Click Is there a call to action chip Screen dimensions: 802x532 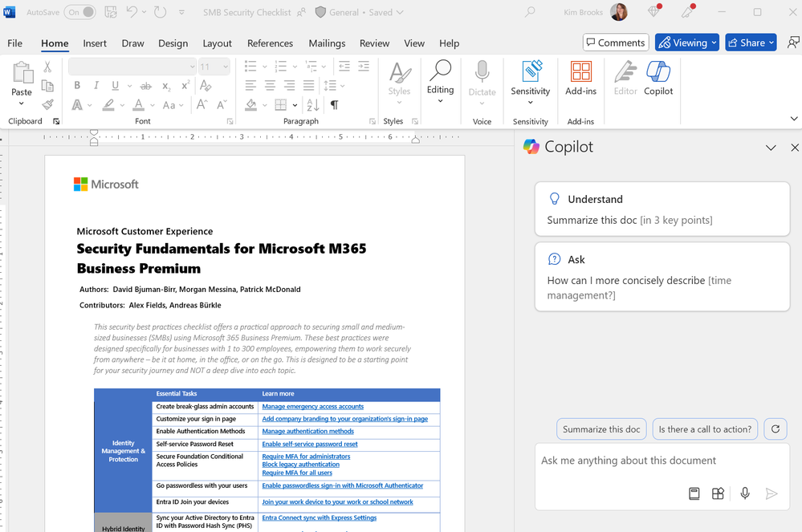(x=706, y=429)
